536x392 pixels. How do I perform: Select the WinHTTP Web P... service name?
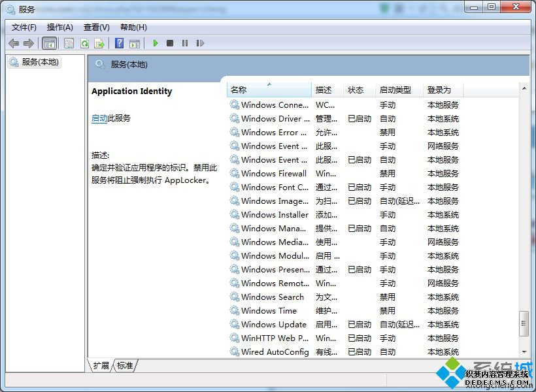(275, 338)
